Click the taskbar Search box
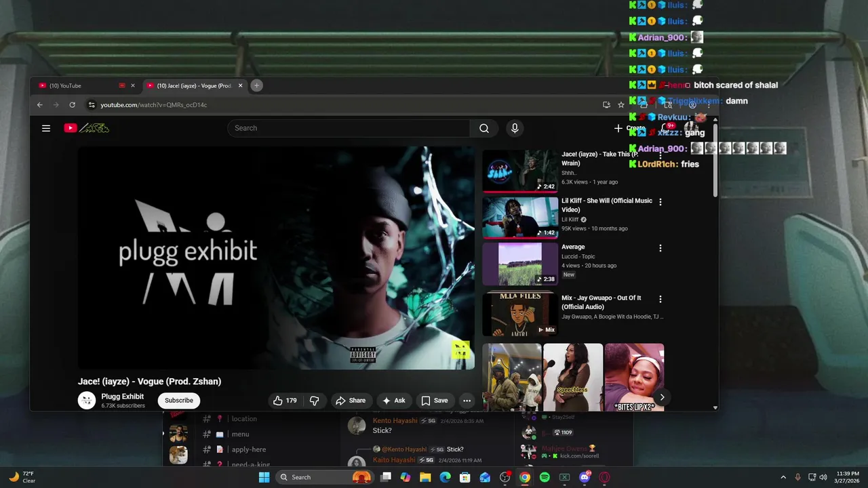Image resolution: width=868 pixels, height=488 pixels. click(324, 477)
